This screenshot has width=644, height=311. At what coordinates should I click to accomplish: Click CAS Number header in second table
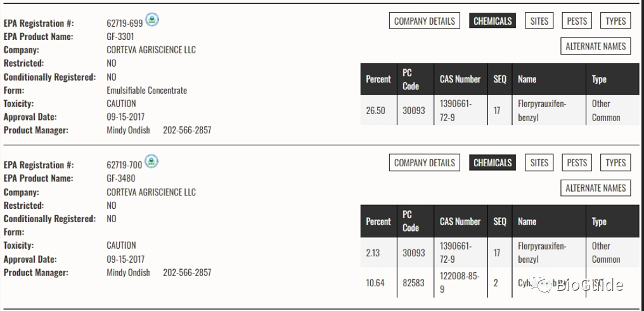pyautogui.click(x=460, y=222)
